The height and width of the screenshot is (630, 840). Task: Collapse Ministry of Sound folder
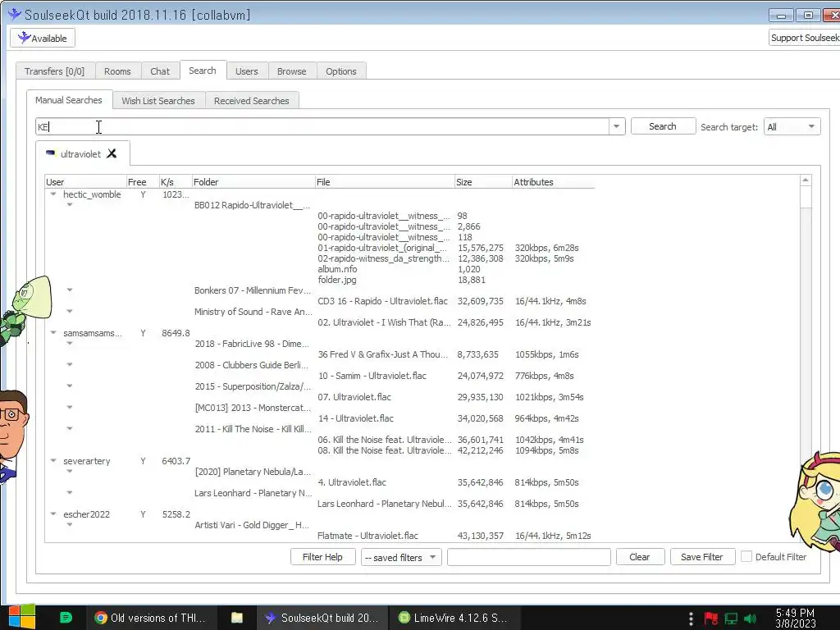pos(70,311)
